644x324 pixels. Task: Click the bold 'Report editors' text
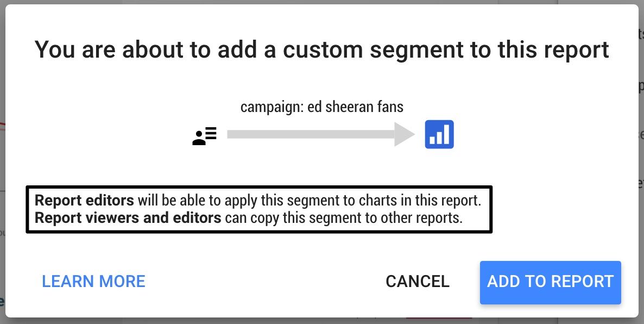84,201
